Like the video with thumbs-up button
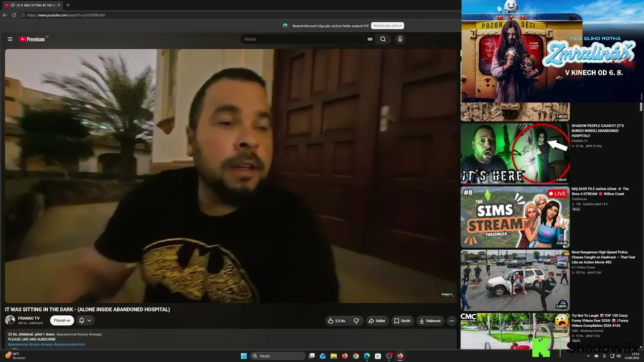The image size is (644, 362). click(x=337, y=321)
